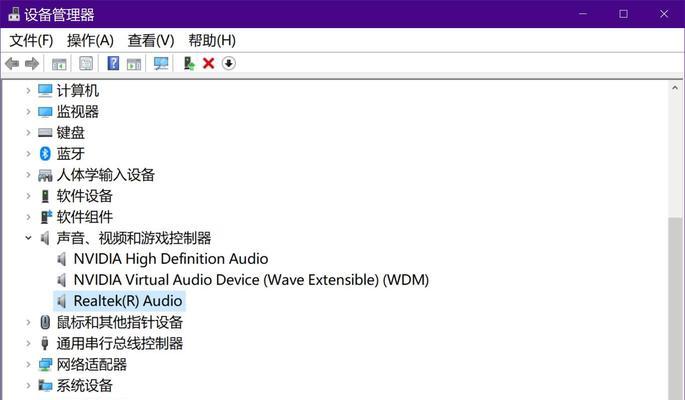Click the Update driver toolbar icon
685x400 pixels.
[189, 64]
